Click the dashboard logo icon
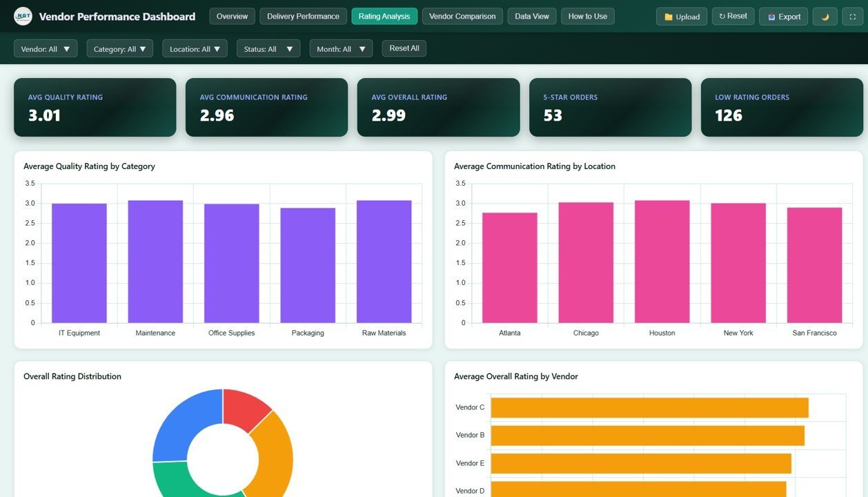 click(23, 16)
